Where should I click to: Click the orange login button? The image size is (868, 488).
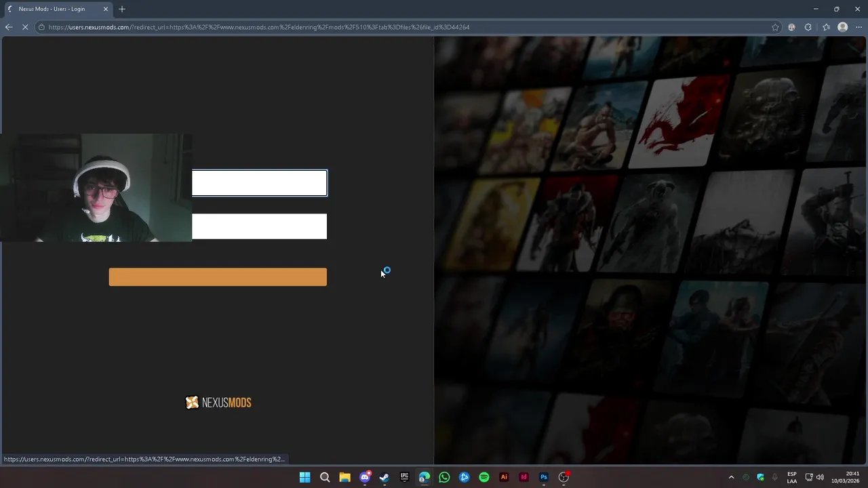[218, 277]
